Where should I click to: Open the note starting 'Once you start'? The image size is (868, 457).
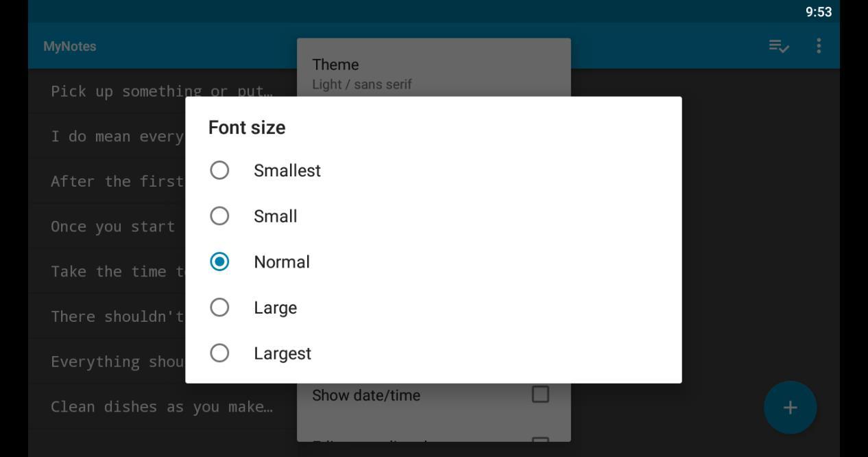point(113,226)
